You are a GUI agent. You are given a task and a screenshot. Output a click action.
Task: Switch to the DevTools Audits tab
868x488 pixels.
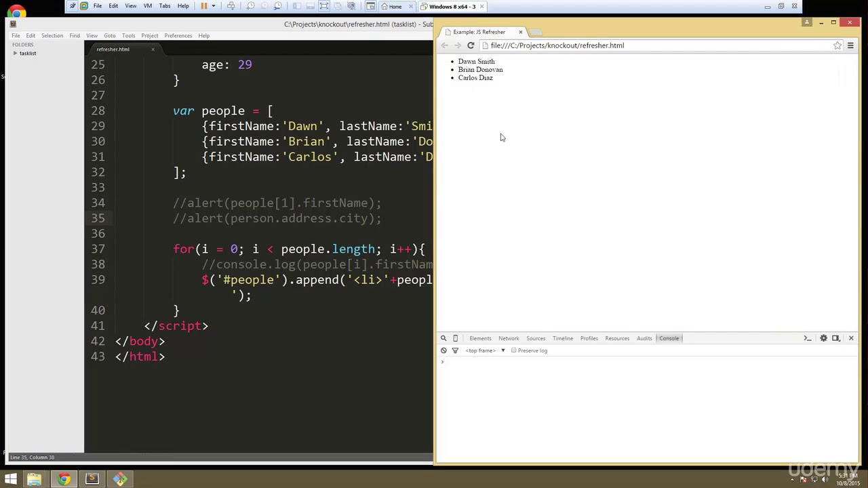click(644, 338)
